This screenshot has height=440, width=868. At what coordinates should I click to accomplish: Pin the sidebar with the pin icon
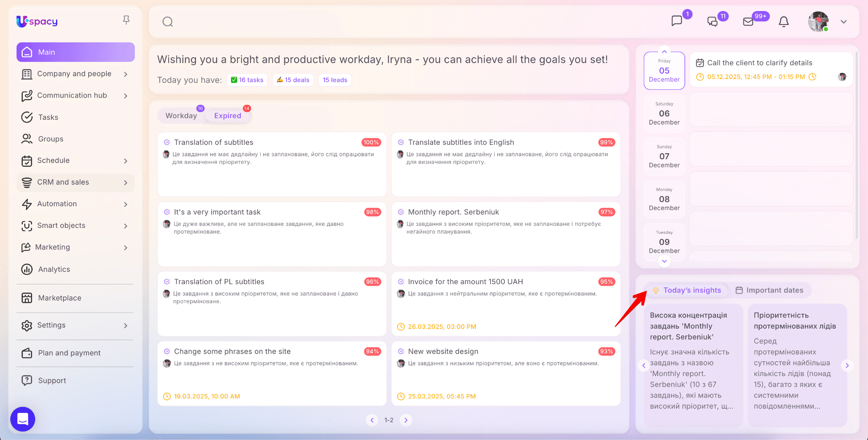[126, 20]
